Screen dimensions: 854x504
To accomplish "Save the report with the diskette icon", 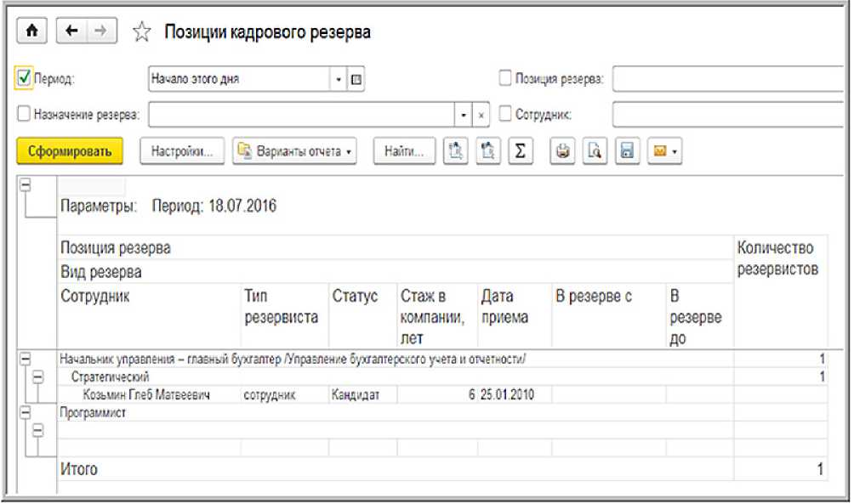I will point(627,150).
